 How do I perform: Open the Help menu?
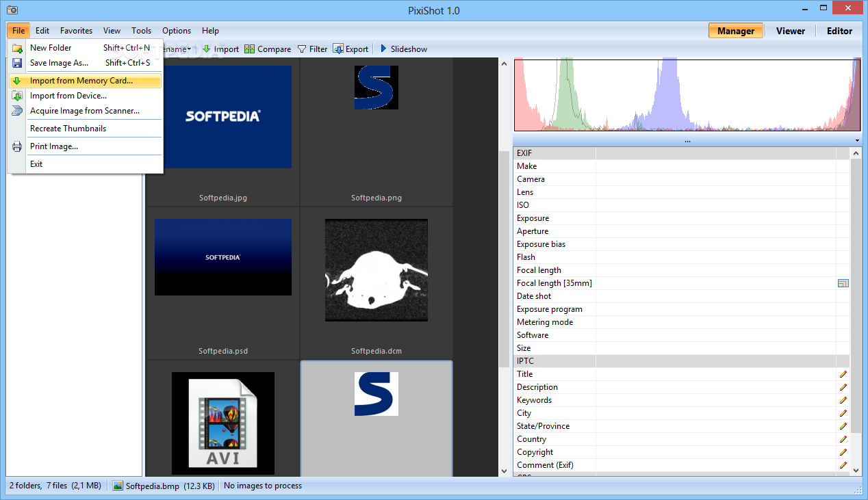click(211, 31)
